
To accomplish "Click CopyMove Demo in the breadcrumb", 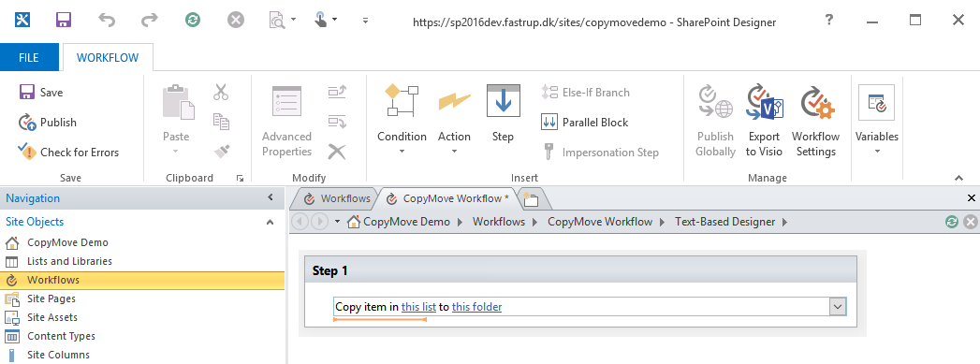I will [x=406, y=222].
